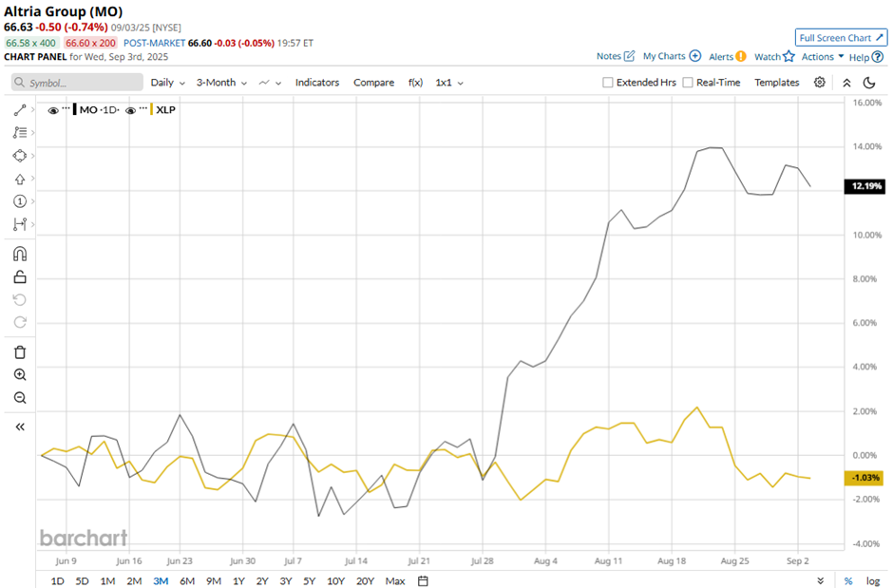Image resolution: width=893 pixels, height=588 pixels.
Task: Open MO series options ellipsis
Action: tap(66, 108)
